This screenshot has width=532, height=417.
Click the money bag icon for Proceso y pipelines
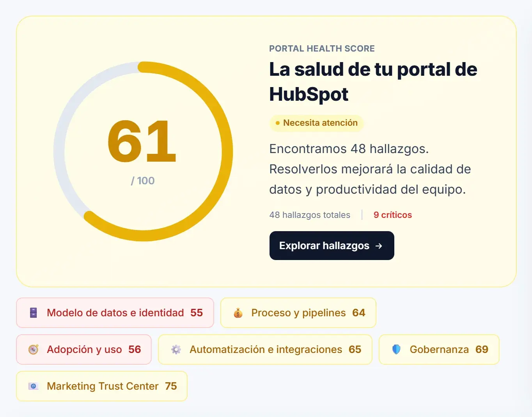(238, 313)
